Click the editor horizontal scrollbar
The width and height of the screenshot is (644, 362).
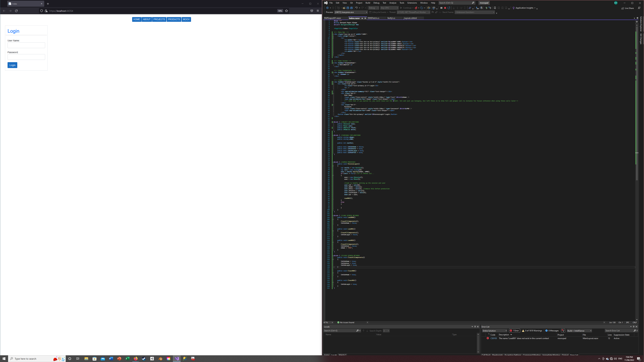tap(486, 322)
